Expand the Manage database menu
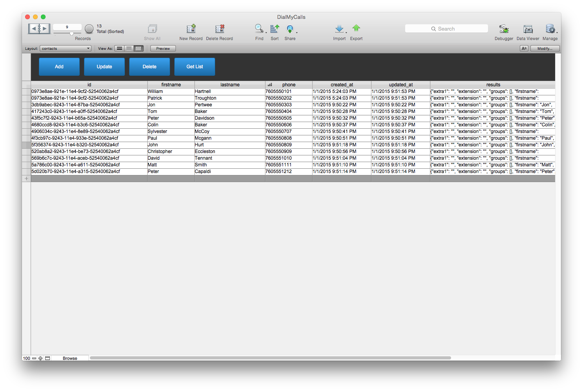The width and height of the screenshot is (583, 392). coord(550,29)
